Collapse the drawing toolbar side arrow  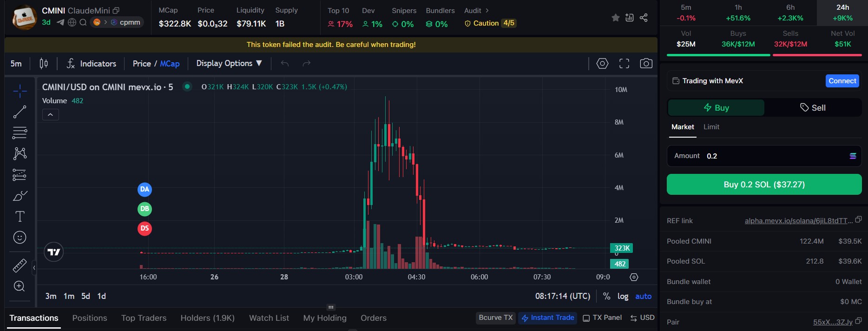[34, 268]
